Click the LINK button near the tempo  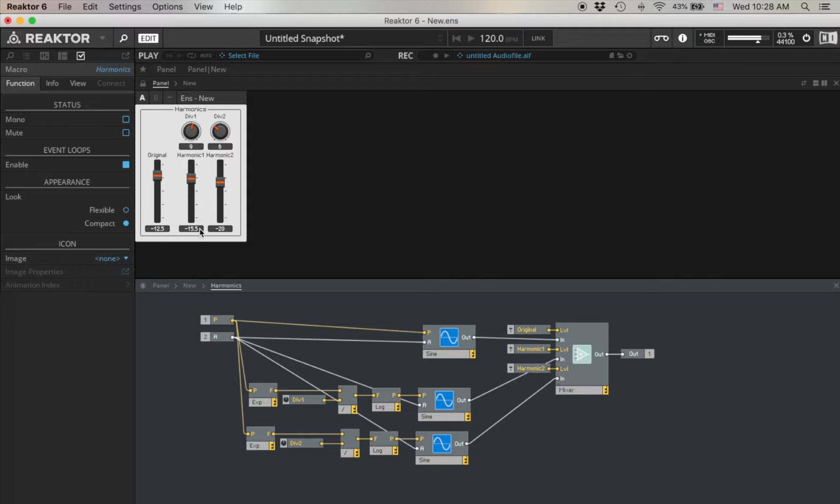tap(538, 38)
